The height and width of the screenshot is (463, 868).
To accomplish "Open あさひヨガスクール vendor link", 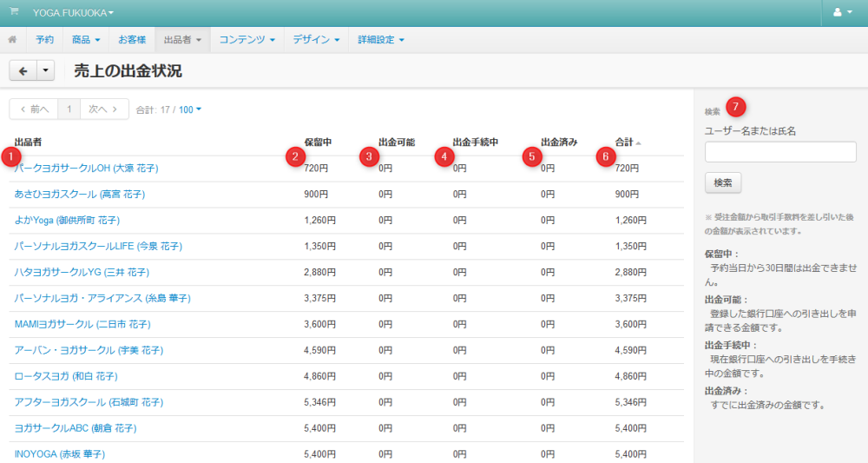I will [x=80, y=195].
